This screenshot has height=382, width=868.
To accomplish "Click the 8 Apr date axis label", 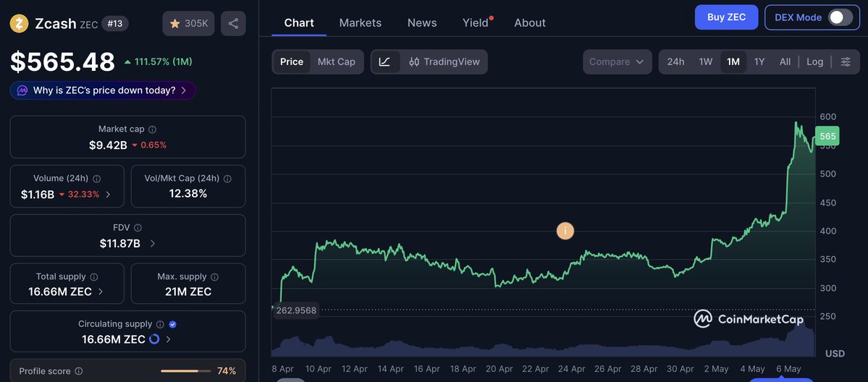I will tap(282, 369).
